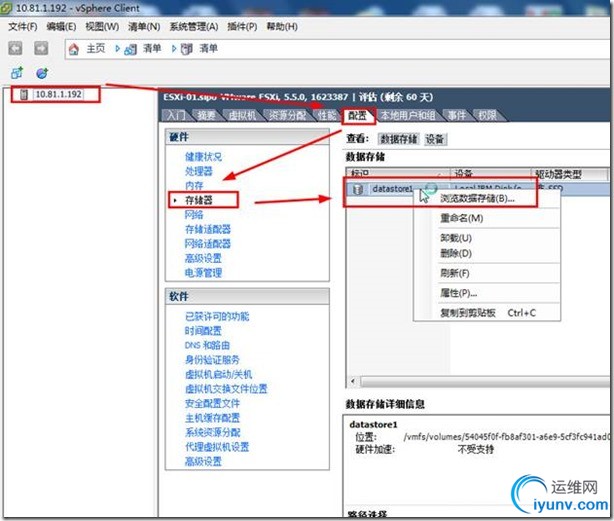Open 主机缓存配置 link
This screenshot has height=521, width=614.
pyautogui.click(x=212, y=418)
